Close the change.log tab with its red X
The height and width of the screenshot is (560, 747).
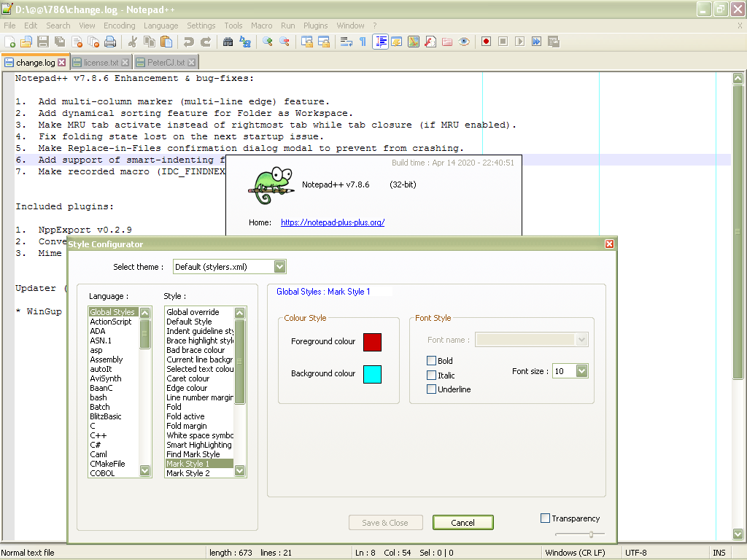(62, 63)
